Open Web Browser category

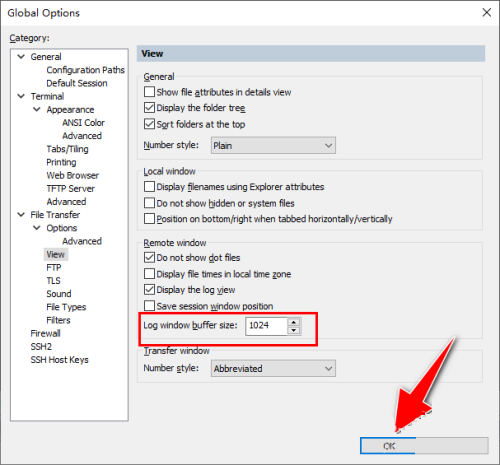pyautogui.click(x=73, y=175)
